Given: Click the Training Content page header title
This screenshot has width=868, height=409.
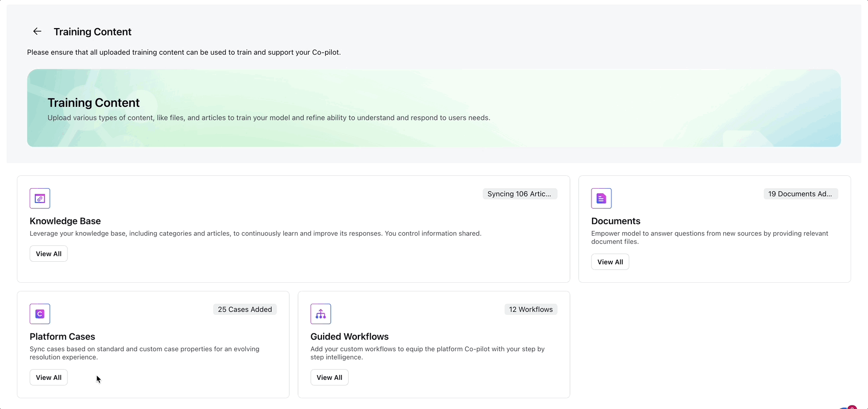Looking at the screenshot, I should [93, 32].
